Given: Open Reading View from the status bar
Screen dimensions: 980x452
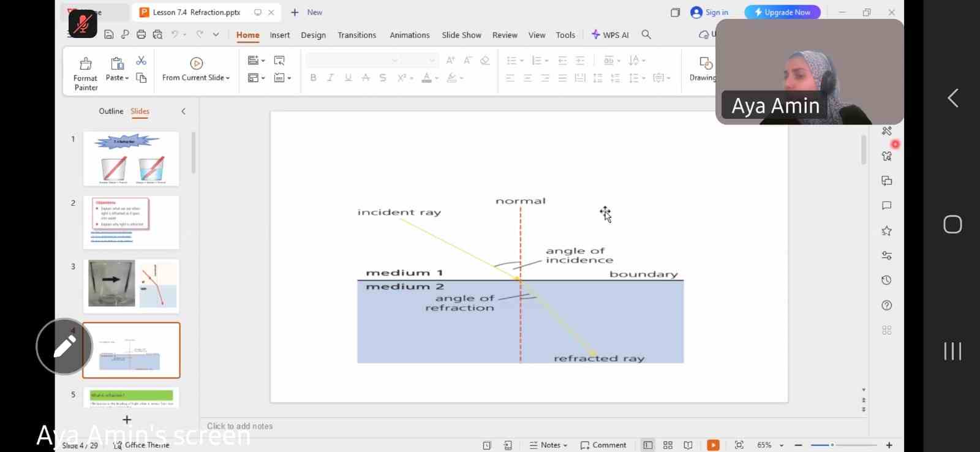Looking at the screenshot, I should coord(688,445).
